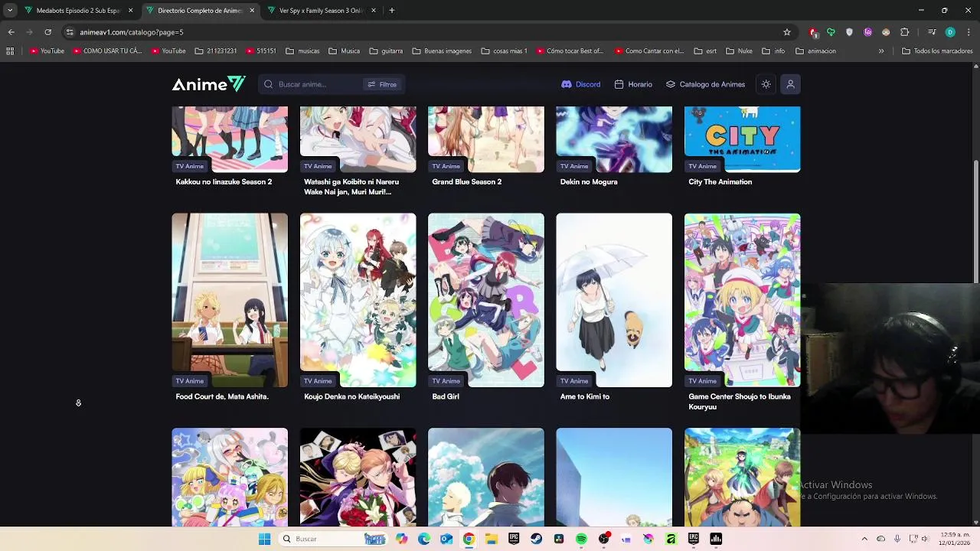Image resolution: width=980 pixels, height=551 pixels.
Task: Click the Grand Blue Season 2 title
Action: [x=466, y=182]
